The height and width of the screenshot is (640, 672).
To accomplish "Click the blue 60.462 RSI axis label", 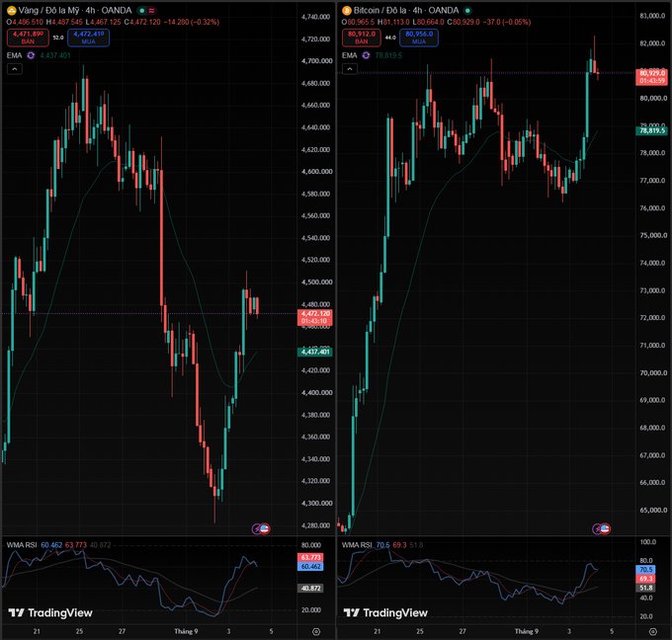I will 310,566.
